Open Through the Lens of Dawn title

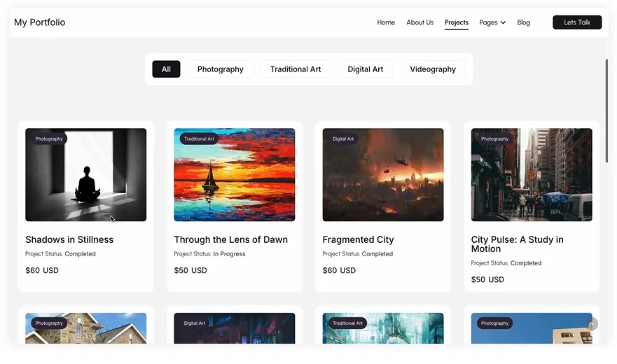click(x=230, y=239)
